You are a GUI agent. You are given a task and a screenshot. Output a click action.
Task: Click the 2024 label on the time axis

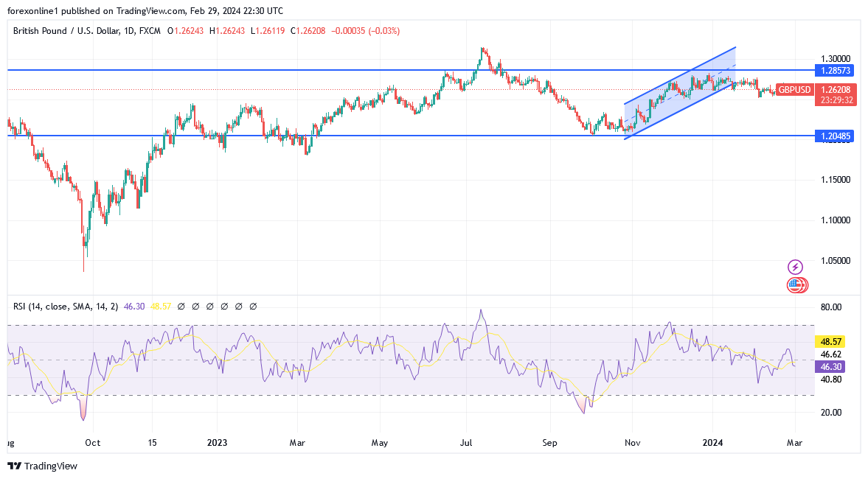[x=712, y=443]
